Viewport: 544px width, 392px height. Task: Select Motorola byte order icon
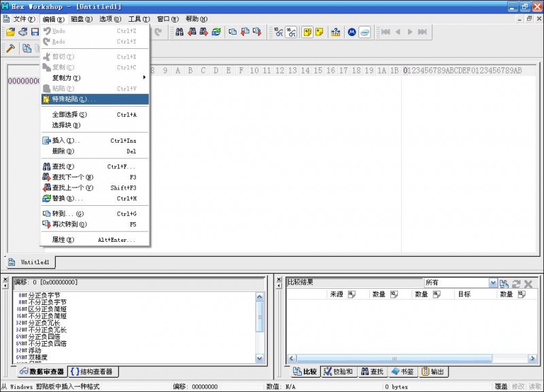point(352,32)
